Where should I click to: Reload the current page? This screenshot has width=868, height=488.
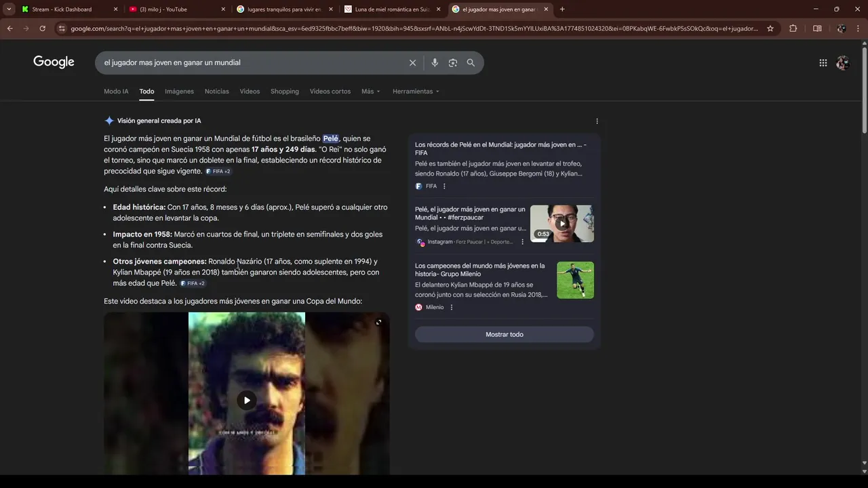pos(43,28)
